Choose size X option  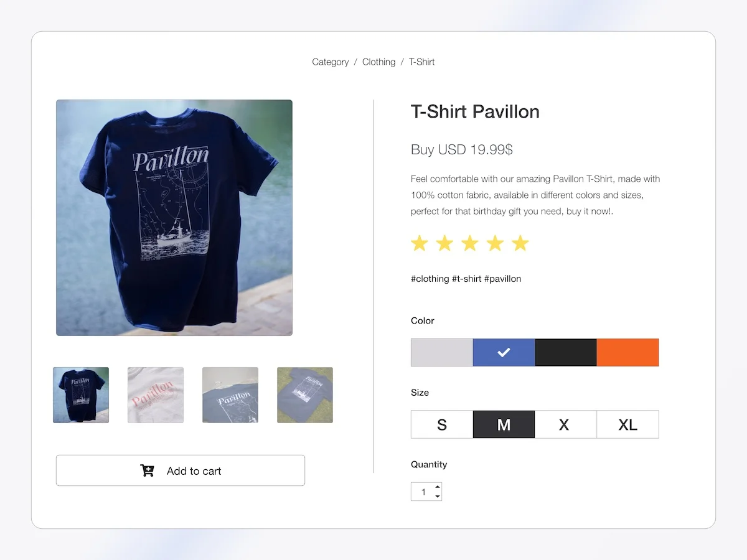pyautogui.click(x=565, y=424)
